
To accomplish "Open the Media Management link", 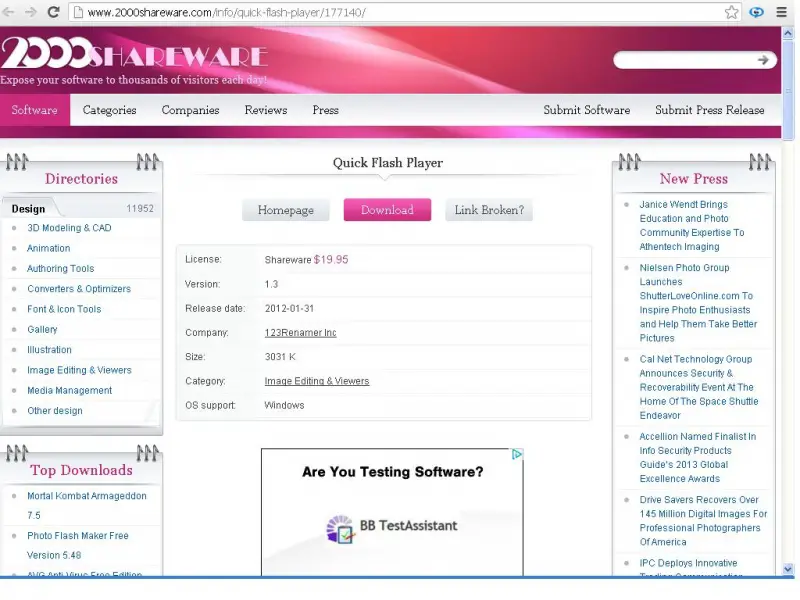I will [69, 391].
